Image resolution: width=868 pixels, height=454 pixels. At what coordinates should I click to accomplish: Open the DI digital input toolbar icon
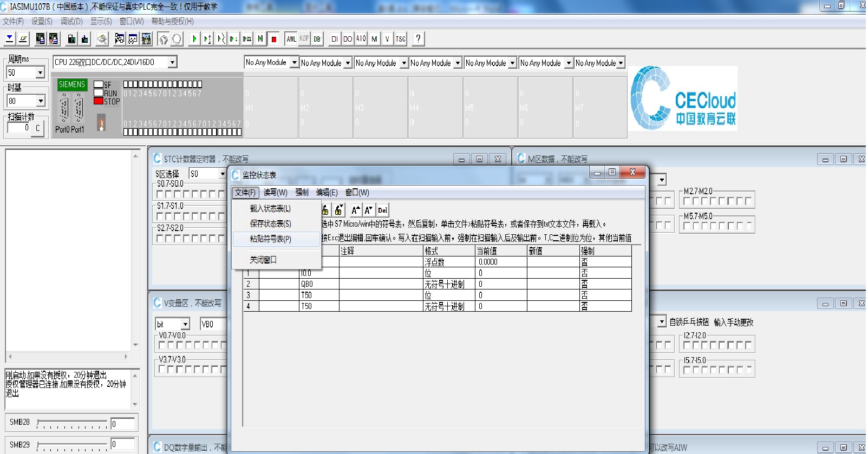(335, 39)
